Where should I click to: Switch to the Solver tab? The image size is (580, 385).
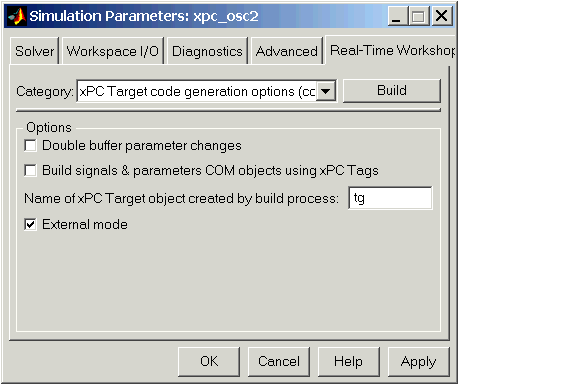pos(34,51)
